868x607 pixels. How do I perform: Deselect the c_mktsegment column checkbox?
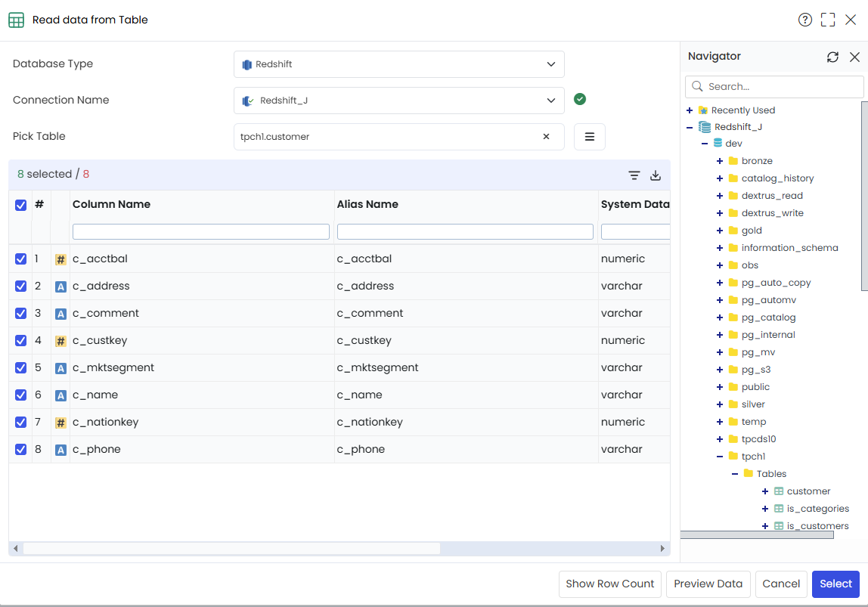(20, 368)
